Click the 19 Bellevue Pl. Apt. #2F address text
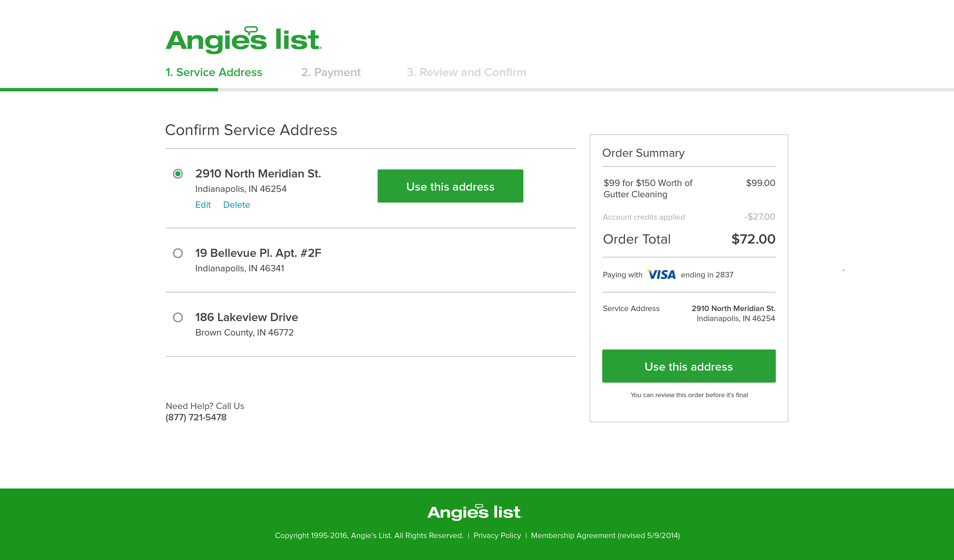 [x=258, y=253]
